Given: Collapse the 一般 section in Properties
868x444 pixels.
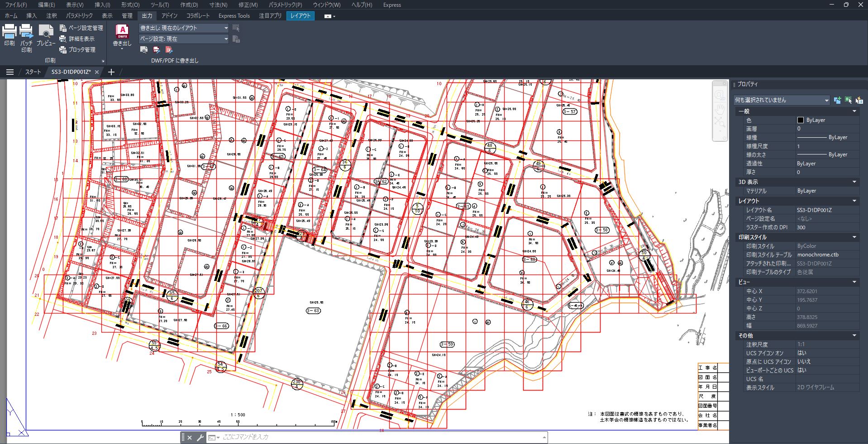Looking at the screenshot, I should (x=854, y=111).
